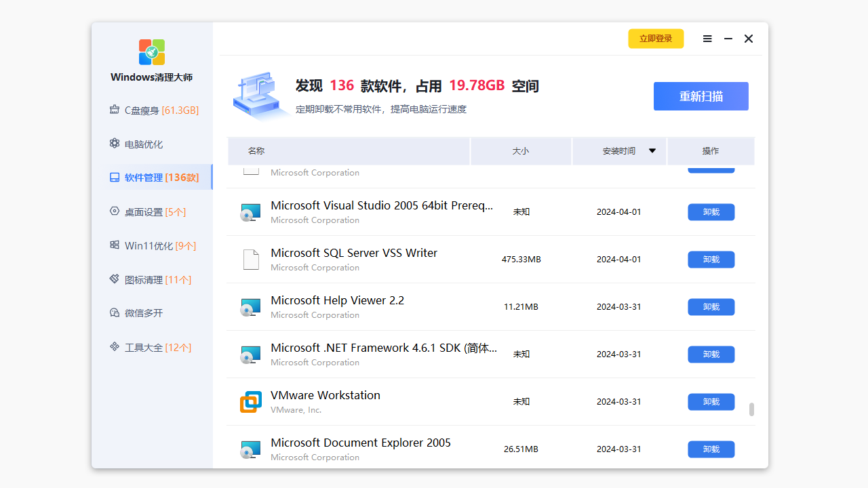This screenshot has height=488, width=868.
Task: Select the 图标清理 diamond icon
Action: click(x=114, y=279)
